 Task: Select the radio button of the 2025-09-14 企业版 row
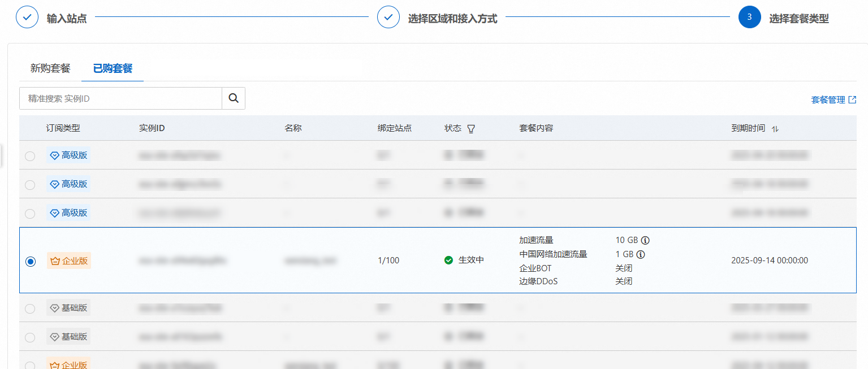[x=31, y=261]
